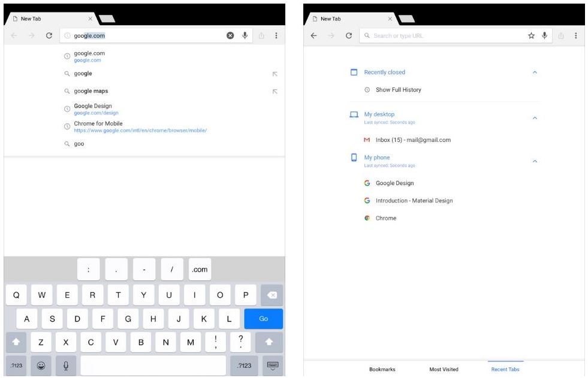The image size is (588, 378).
Task: Open Google Design under My phone
Action: [394, 183]
